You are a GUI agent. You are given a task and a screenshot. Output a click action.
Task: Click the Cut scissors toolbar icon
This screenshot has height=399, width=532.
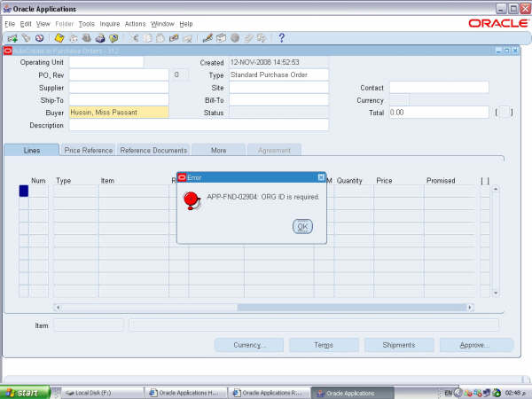(135, 38)
